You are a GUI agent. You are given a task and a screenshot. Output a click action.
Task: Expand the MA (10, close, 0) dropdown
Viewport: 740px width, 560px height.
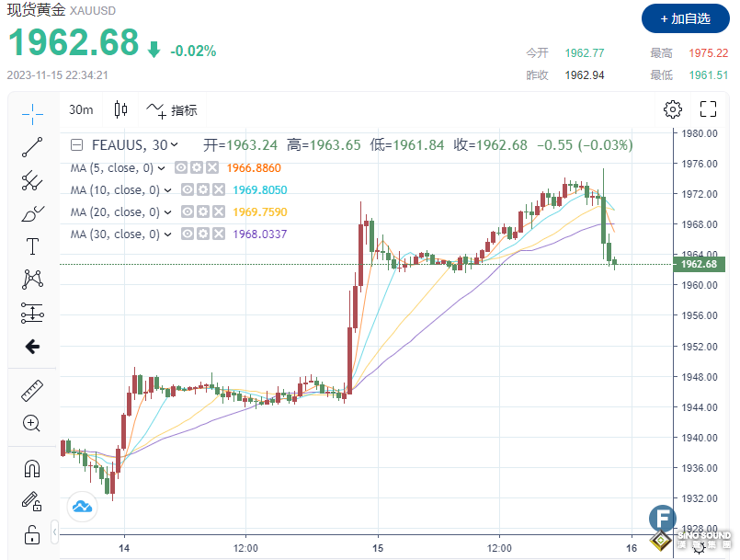(x=168, y=190)
